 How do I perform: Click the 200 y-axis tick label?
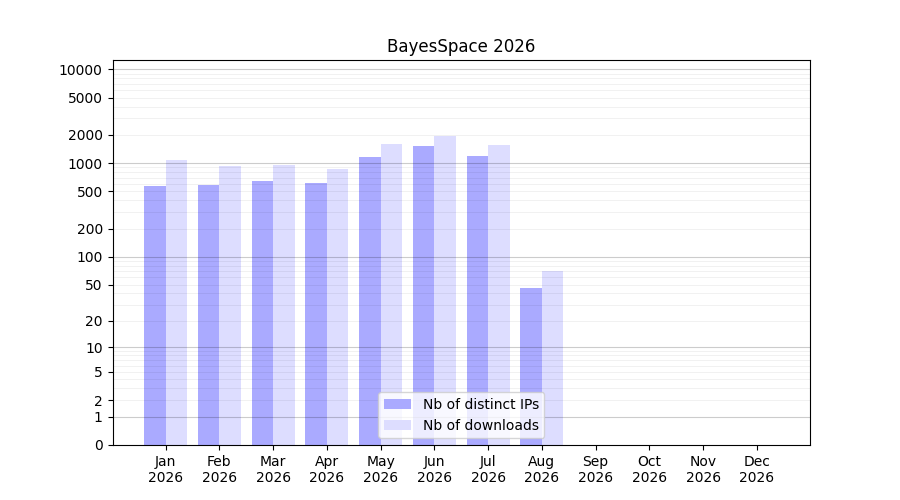point(90,229)
